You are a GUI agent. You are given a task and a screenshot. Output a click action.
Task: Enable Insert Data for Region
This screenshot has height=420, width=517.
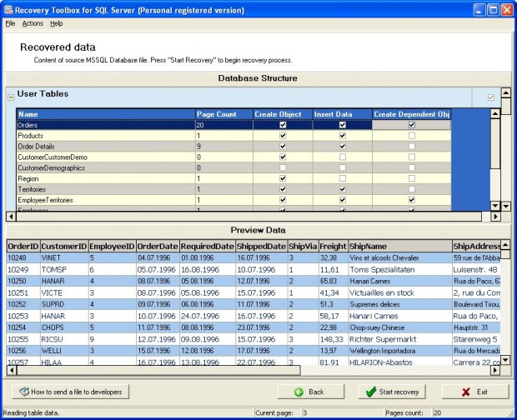[x=343, y=178]
